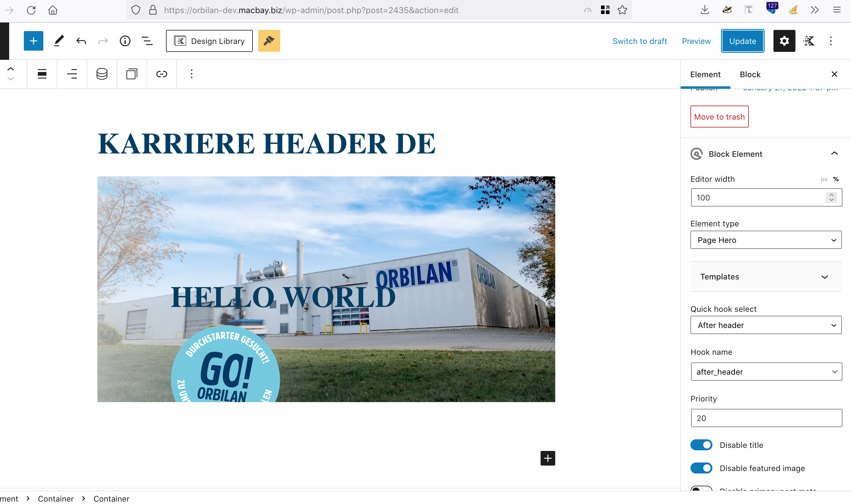Open the Quick hook select dropdown

(766, 325)
